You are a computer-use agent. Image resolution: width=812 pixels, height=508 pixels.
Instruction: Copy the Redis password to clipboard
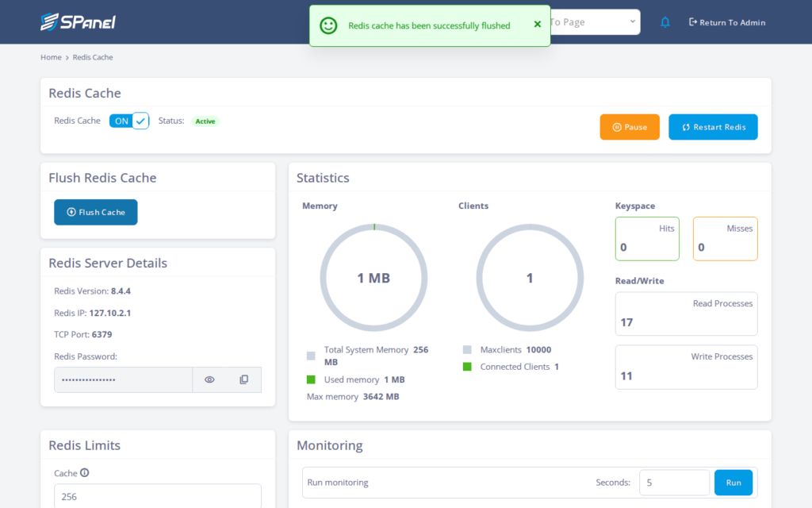244,379
